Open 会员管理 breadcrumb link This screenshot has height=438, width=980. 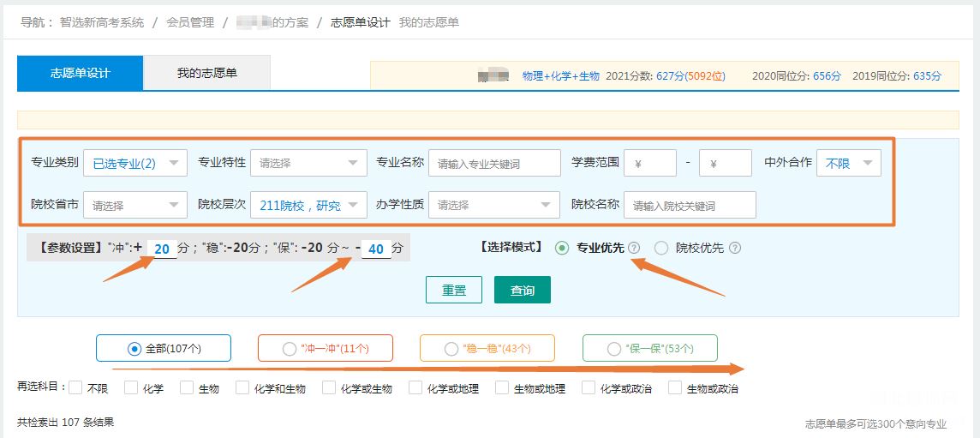click(190, 22)
